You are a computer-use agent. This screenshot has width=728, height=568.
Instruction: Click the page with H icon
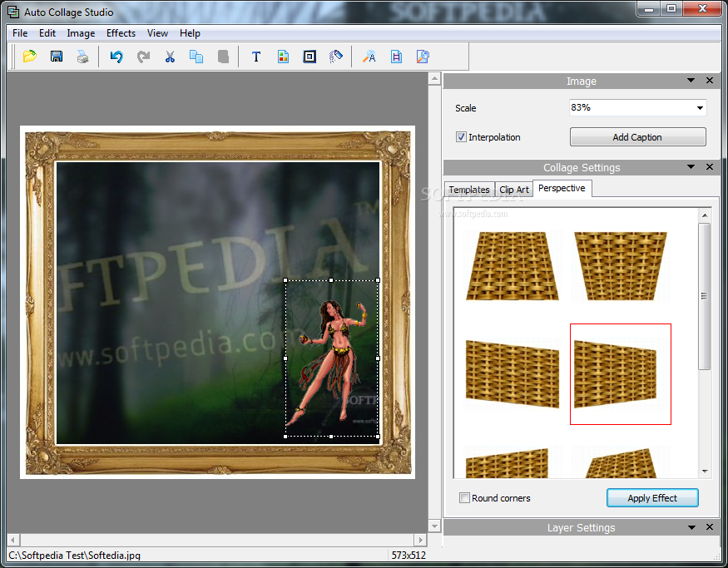[397, 57]
